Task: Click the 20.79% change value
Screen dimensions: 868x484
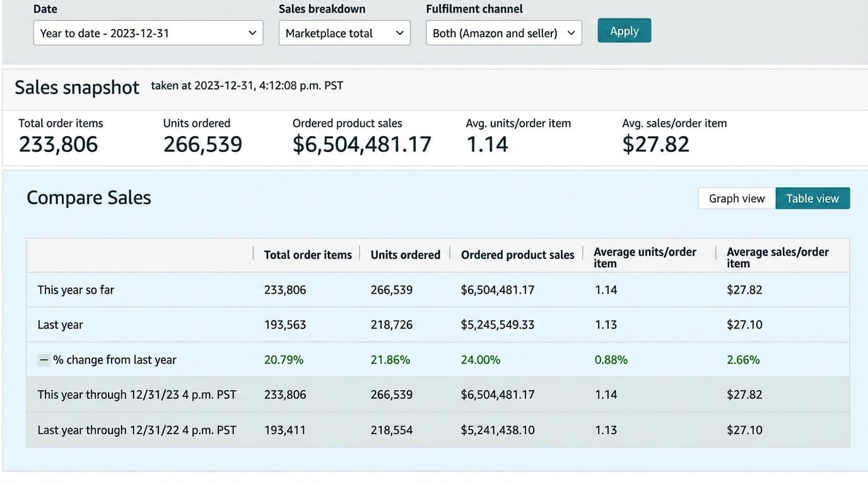Action: (284, 360)
